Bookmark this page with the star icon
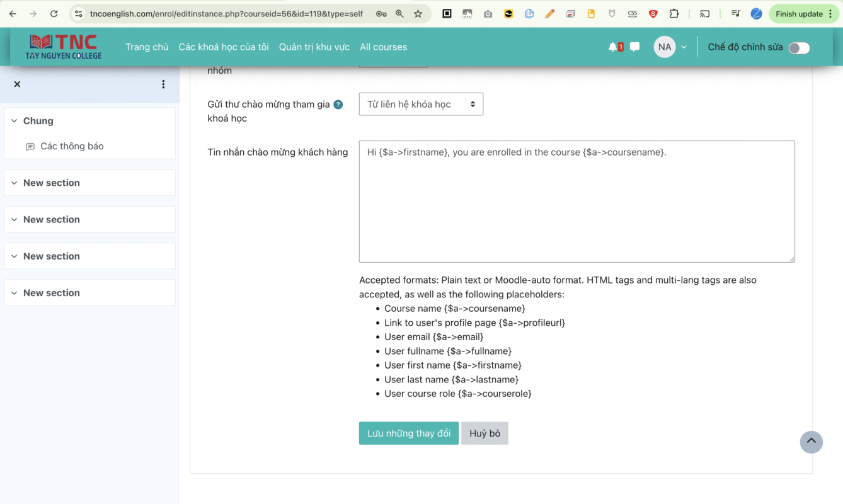This screenshot has width=843, height=504. point(418,14)
